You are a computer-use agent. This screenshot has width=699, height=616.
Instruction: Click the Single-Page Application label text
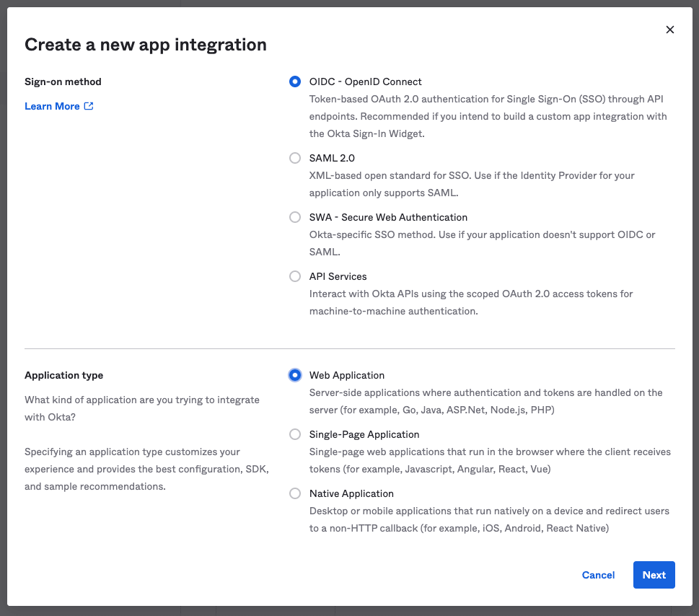click(x=364, y=434)
